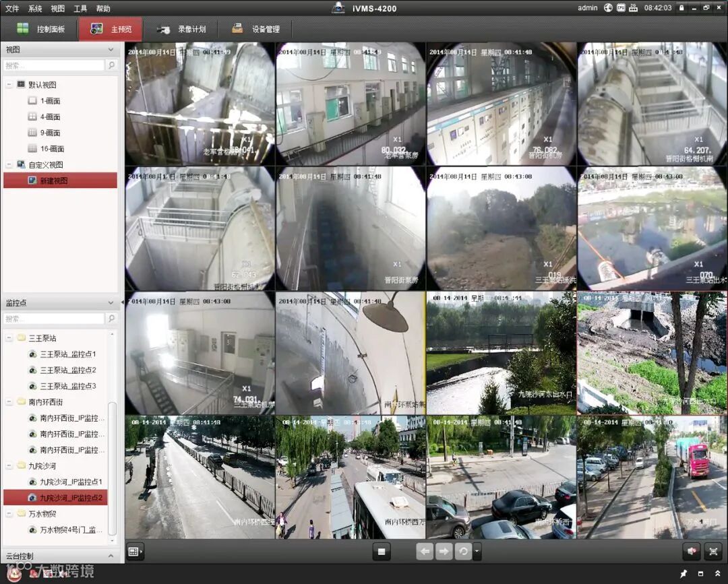Collapse the 三王泵站 group
This screenshot has width=728, height=584.
(9, 337)
